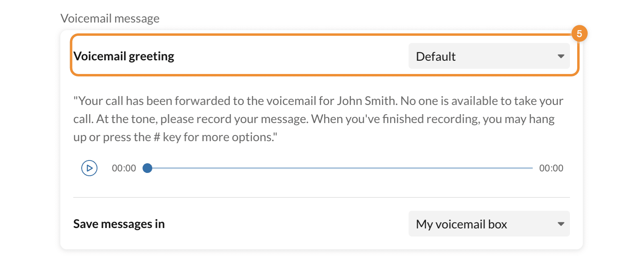Click the total duration right of the slider
Viewport: 644px width, 263px height.
551,168
